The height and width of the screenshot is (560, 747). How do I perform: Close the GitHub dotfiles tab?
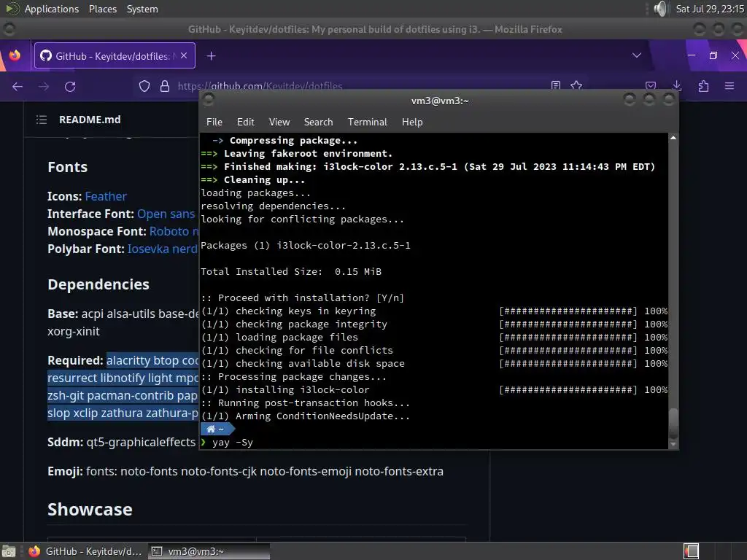[x=184, y=55]
